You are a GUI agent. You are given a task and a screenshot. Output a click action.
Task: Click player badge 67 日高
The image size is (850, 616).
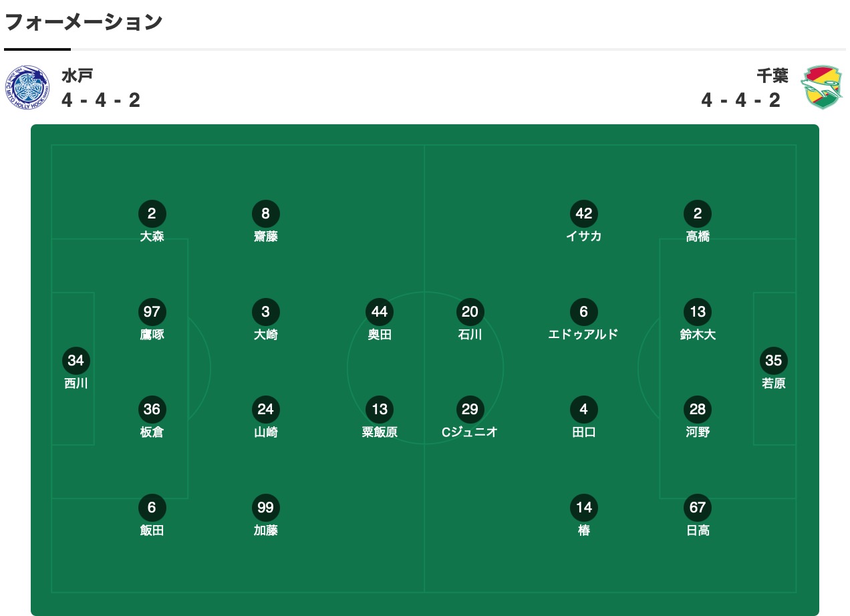tap(697, 508)
